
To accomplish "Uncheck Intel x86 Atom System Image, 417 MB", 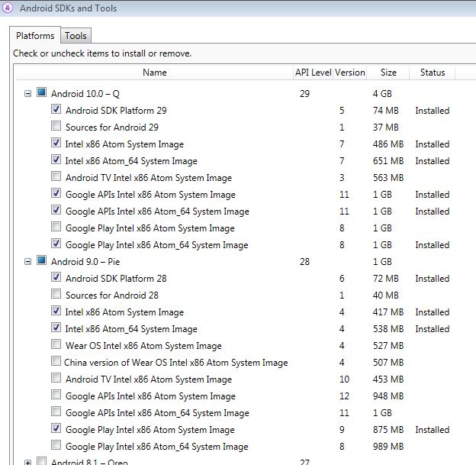I will click(56, 311).
